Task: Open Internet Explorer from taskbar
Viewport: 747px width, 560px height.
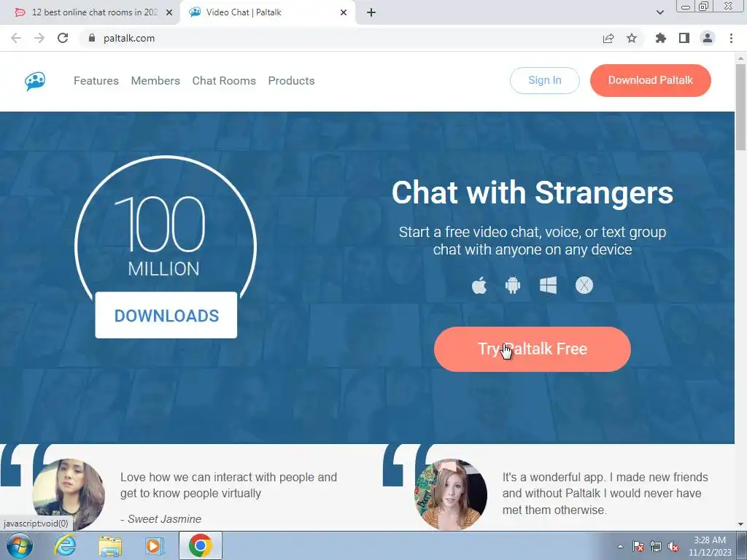Action: click(65, 545)
